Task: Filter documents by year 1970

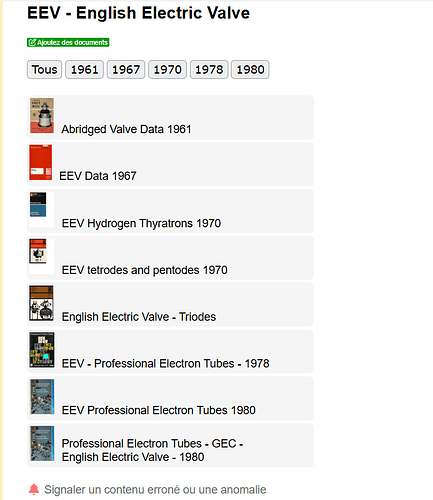Action: coord(167,69)
